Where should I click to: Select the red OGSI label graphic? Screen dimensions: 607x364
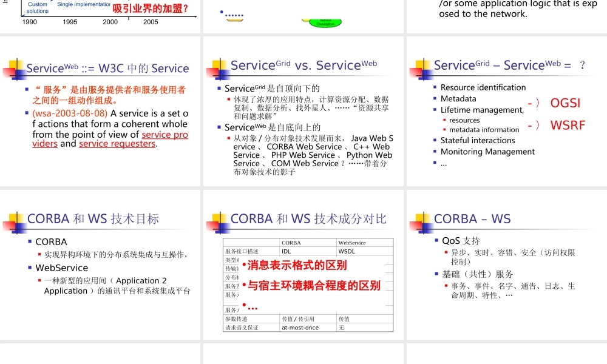(x=565, y=103)
